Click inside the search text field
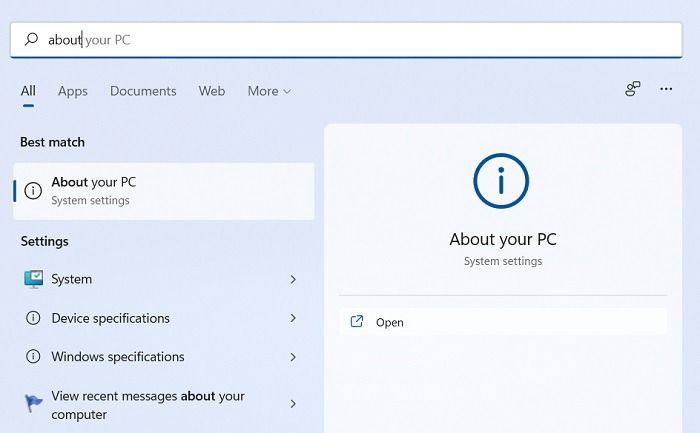 (x=346, y=40)
